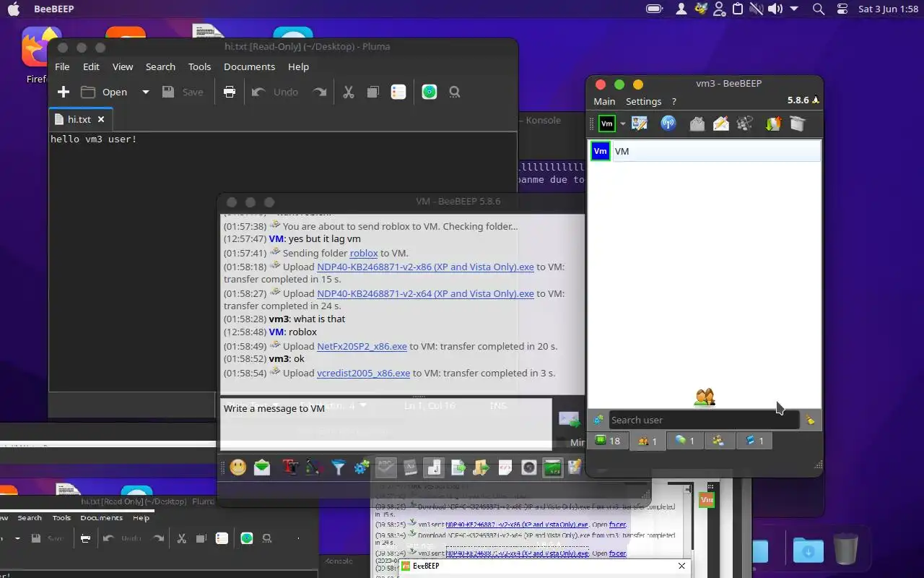Click the message filter funnel icon
Viewport: 924px width, 578px height.
point(338,467)
